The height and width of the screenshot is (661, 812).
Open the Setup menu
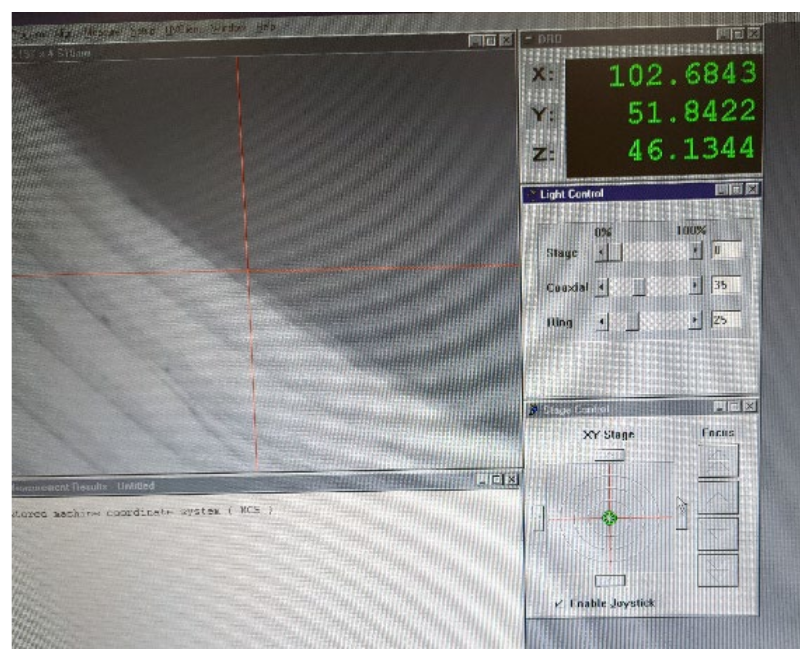point(143,31)
